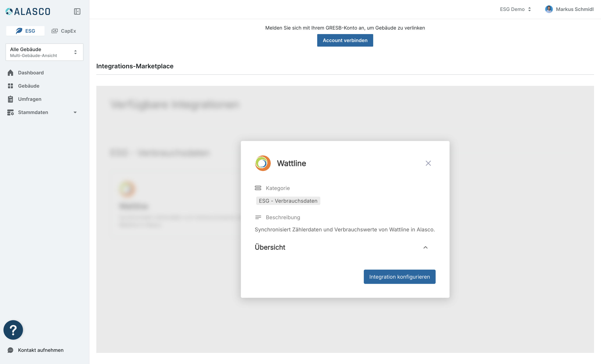Viewport: 601px width, 364px height.
Task: Click the GRESB login notice text
Action: (x=345, y=28)
